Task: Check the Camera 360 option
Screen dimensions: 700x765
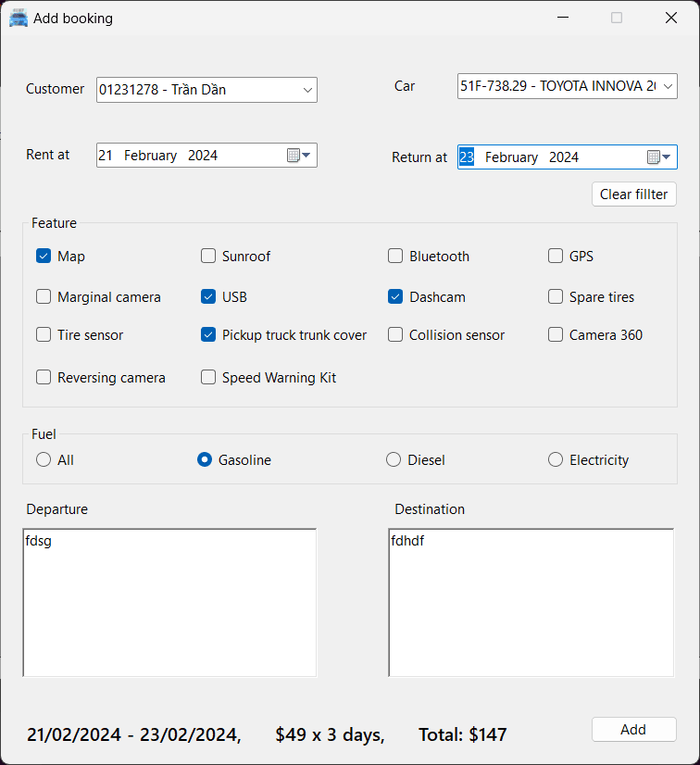Action: tap(556, 335)
